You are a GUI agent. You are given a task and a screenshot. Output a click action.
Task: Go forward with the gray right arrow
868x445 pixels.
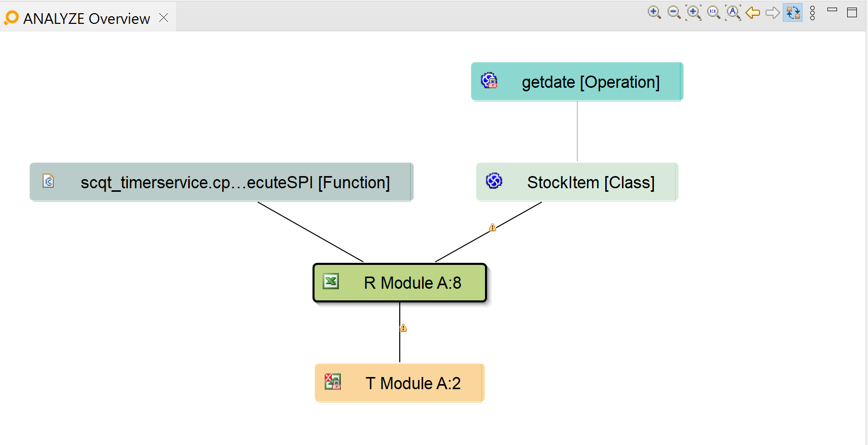coord(773,13)
